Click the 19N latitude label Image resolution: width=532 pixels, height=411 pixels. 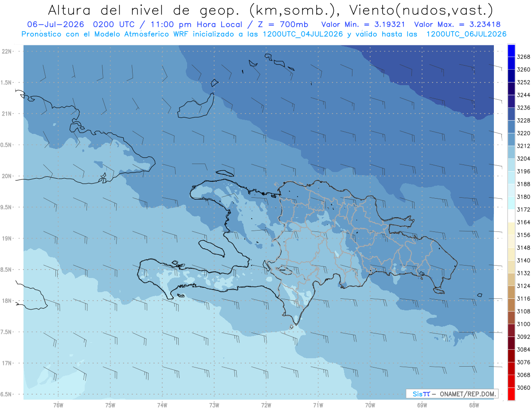[x=6, y=239]
